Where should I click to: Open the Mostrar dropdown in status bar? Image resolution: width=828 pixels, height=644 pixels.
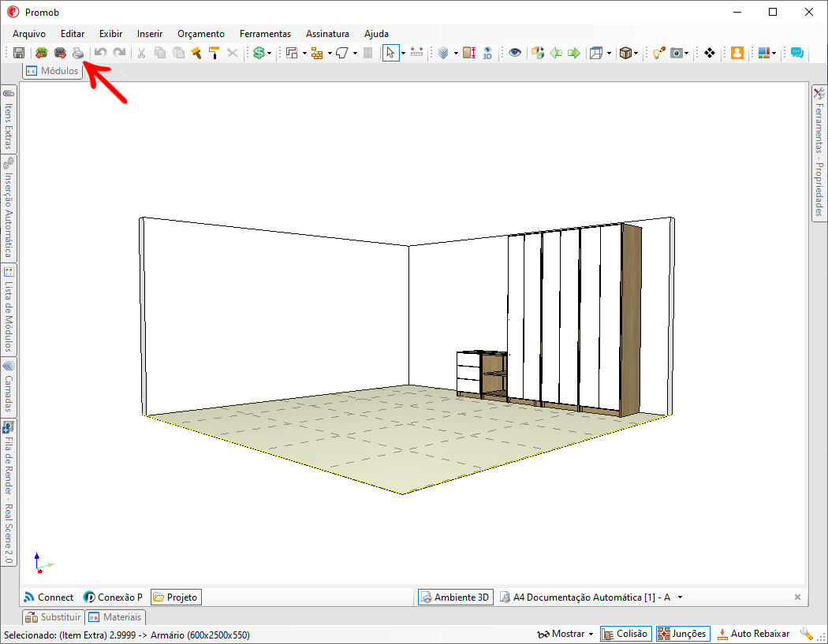565,634
